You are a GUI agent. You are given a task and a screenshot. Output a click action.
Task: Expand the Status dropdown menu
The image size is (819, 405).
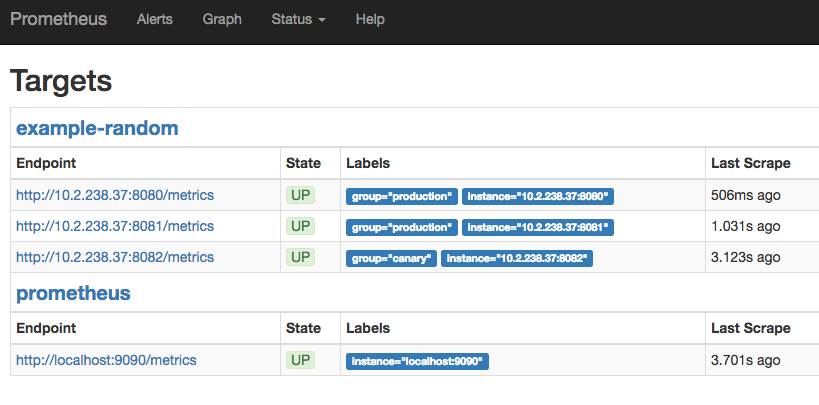299,19
